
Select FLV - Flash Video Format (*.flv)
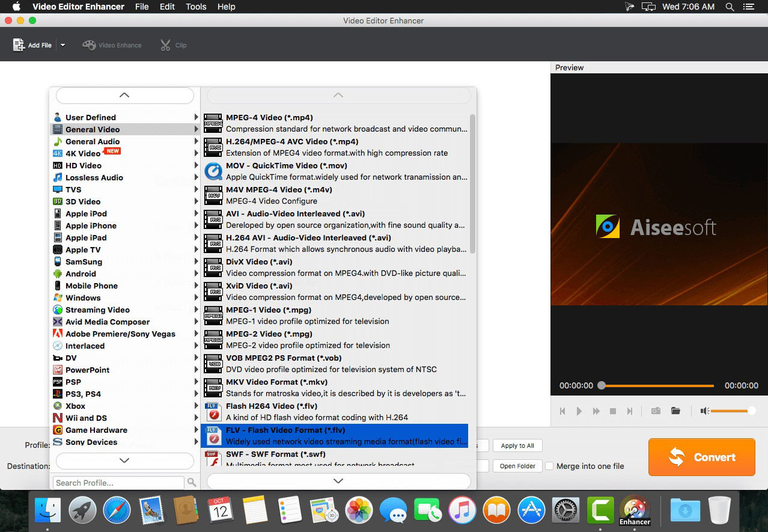pyautogui.click(x=335, y=436)
